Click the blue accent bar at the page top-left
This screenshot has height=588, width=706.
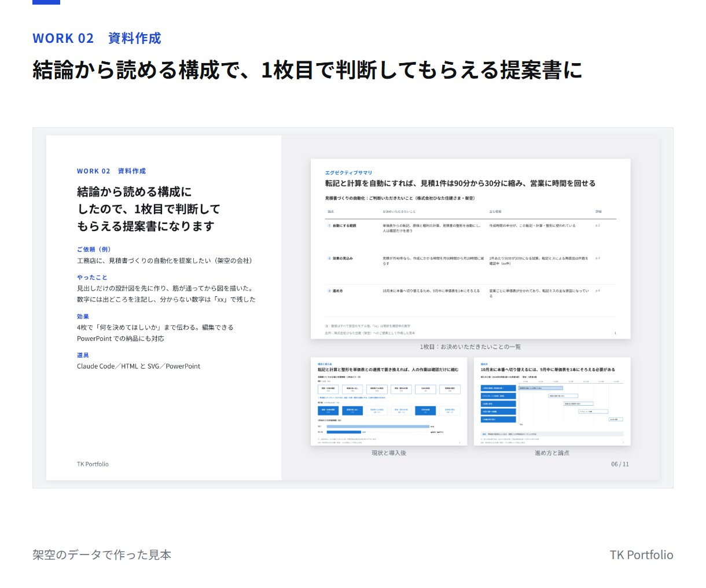46,2
